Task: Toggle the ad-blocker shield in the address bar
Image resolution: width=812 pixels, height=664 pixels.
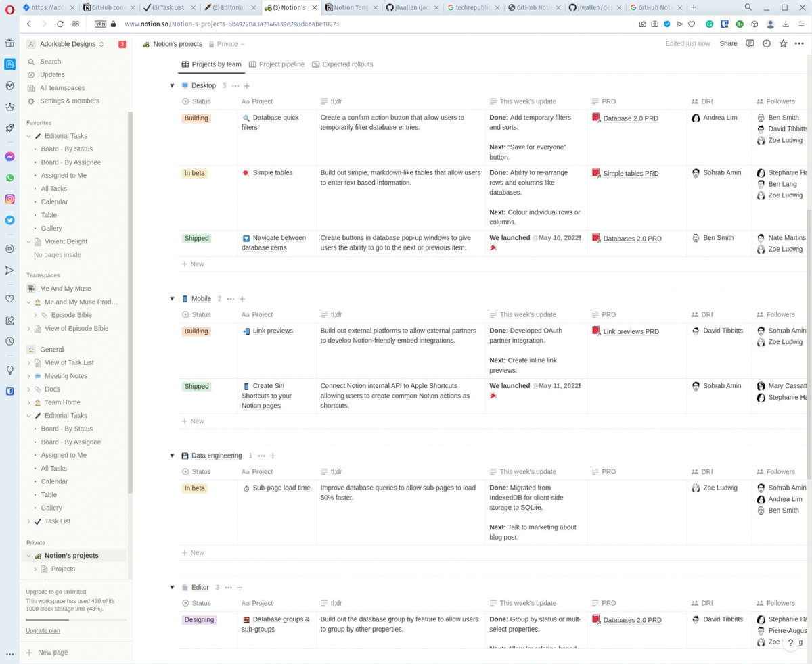Action: click(x=667, y=22)
